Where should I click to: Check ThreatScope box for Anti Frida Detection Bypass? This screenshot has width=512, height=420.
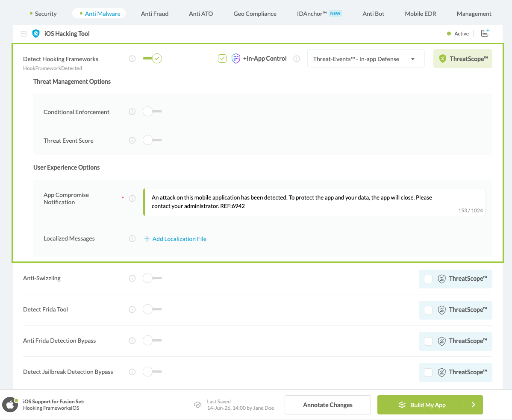pos(428,341)
